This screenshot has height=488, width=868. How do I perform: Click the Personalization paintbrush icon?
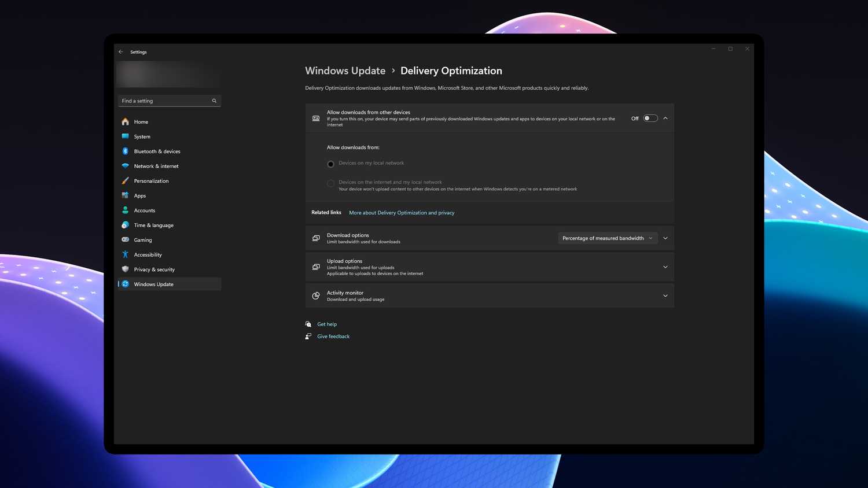125,180
